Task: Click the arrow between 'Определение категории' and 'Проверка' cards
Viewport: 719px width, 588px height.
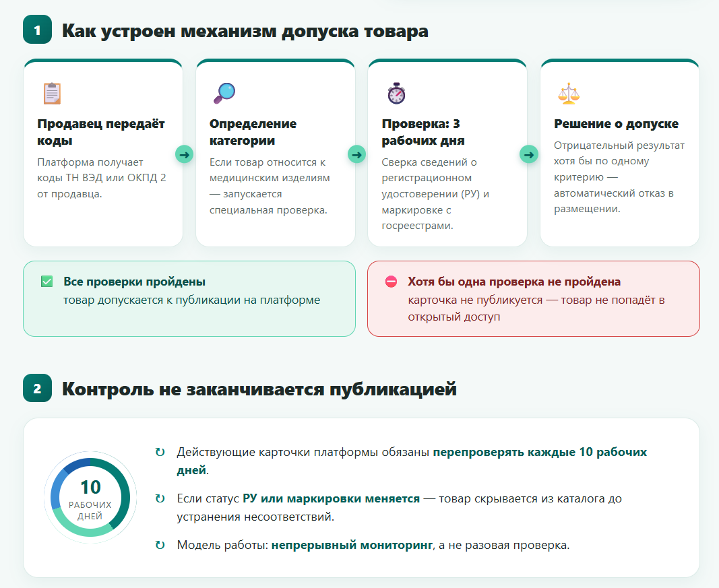Action: point(356,154)
